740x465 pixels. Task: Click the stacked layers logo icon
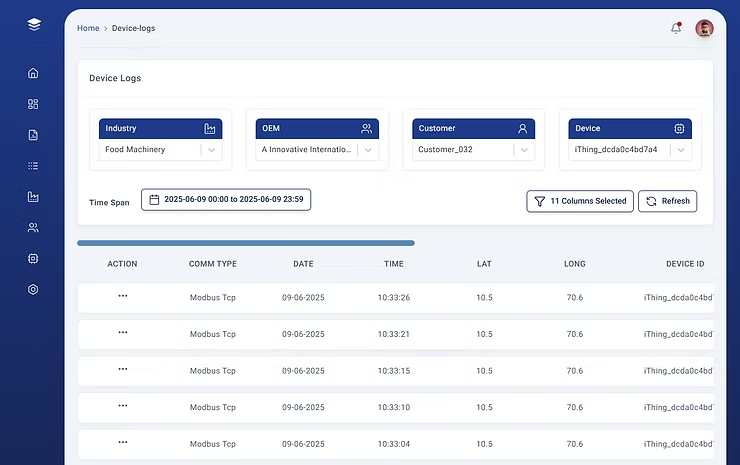point(34,25)
